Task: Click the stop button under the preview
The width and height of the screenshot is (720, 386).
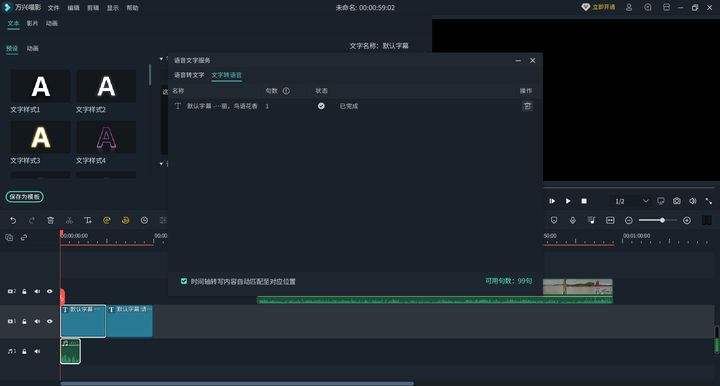Action: click(x=584, y=201)
